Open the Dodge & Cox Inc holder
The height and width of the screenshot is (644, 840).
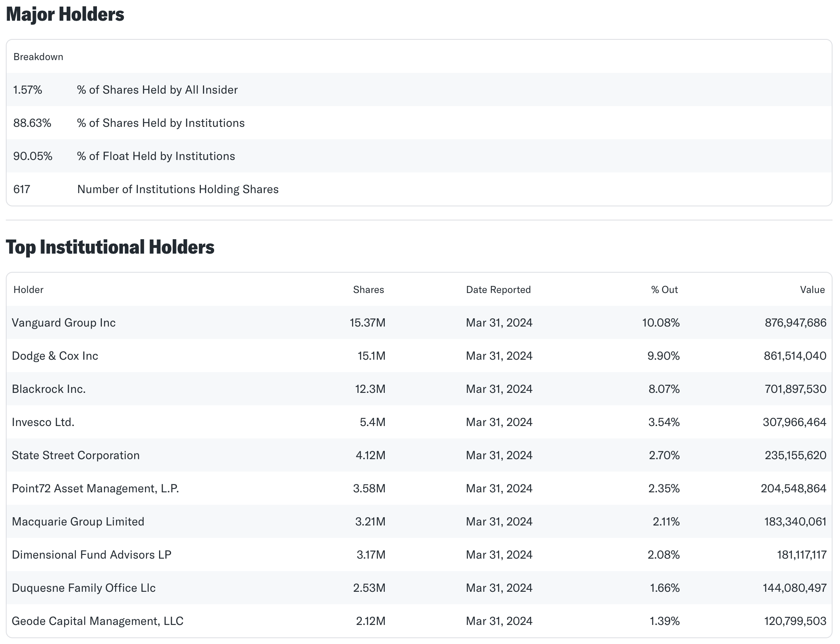pyautogui.click(x=55, y=356)
